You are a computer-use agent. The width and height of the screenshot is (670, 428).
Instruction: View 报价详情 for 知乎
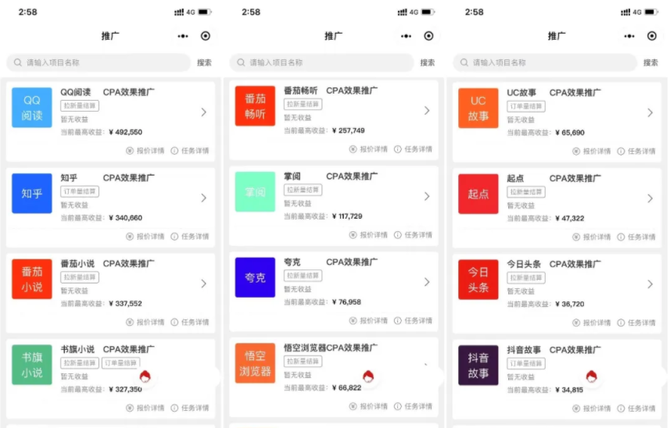click(x=145, y=237)
